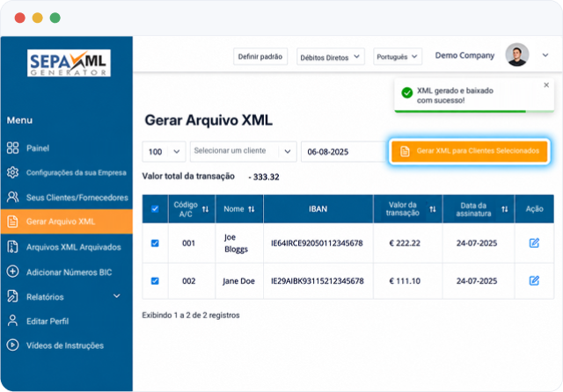Image resolution: width=563 pixels, height=392 pixels.
Task: Click the Vídeos de Instruções play icon
Action: click(x=12, y=345)
